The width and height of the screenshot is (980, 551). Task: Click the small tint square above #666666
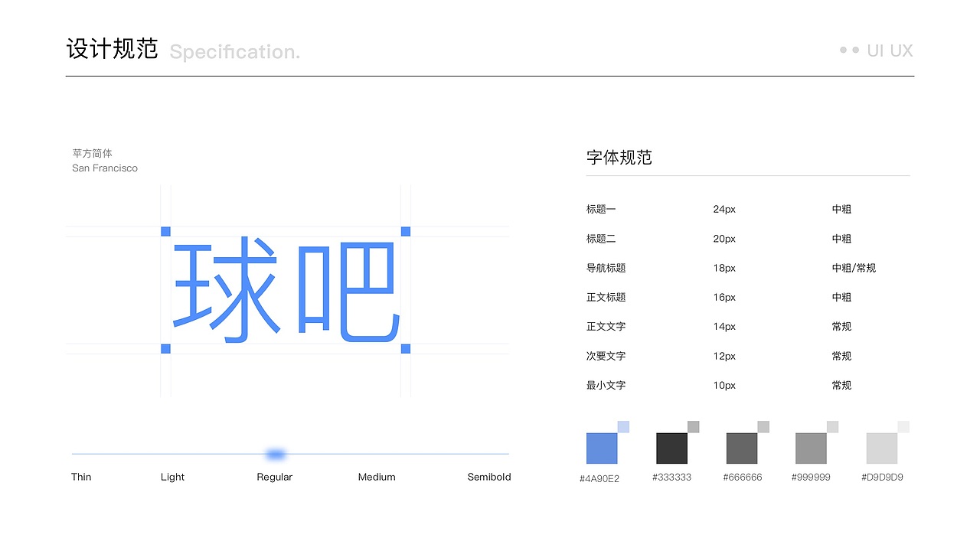click(x=763, y=427)
